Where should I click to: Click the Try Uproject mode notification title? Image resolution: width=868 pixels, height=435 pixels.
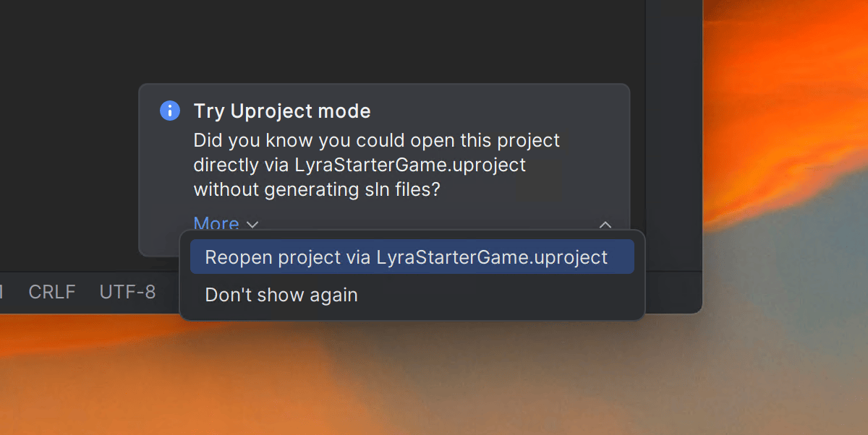(x=282, y=111)
